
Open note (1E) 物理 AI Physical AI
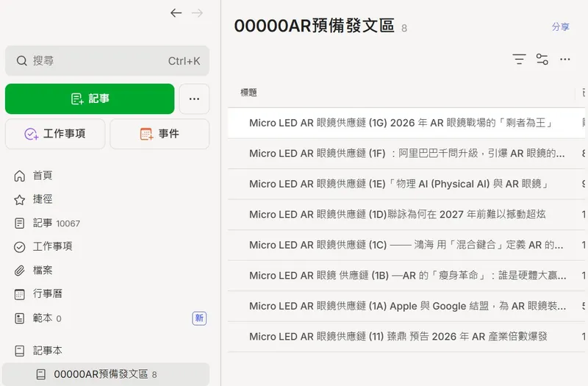point(406,184)
